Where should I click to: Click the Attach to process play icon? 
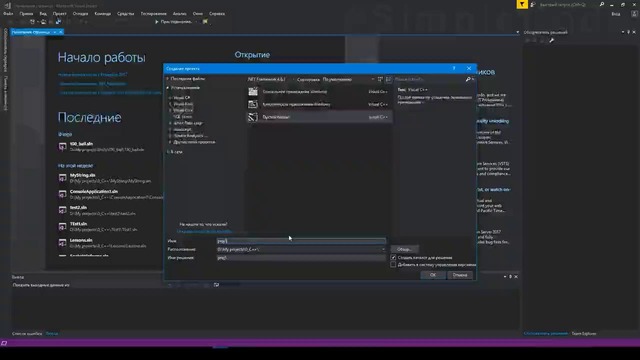(x=157, y=22)
